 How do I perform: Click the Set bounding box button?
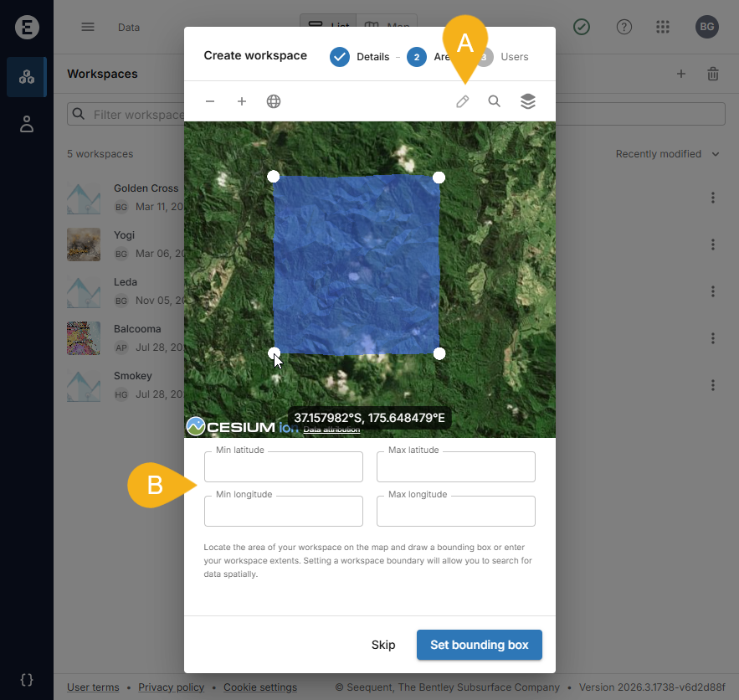(x=480, y=645)
